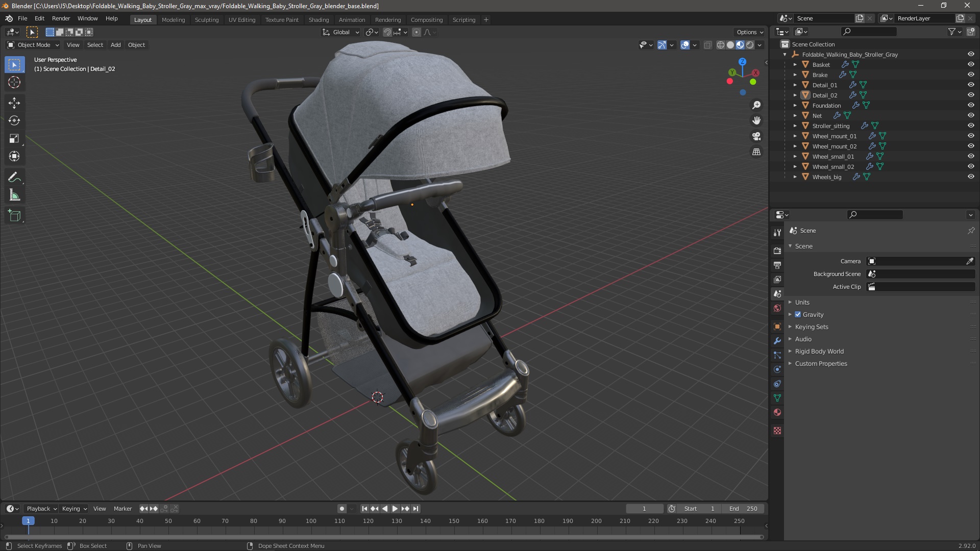Open the Add menu in viewport
The width and height of the screenshot is (980, 551).
[116, 45]
